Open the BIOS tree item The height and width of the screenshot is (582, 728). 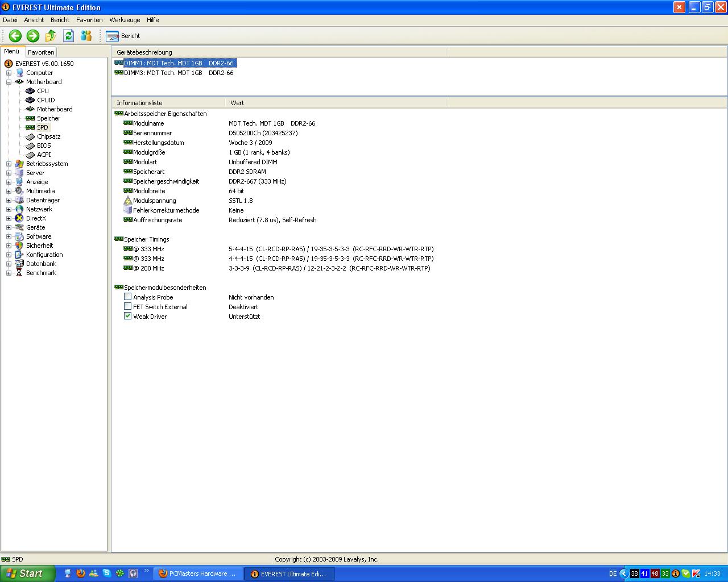tap(44, 145)
